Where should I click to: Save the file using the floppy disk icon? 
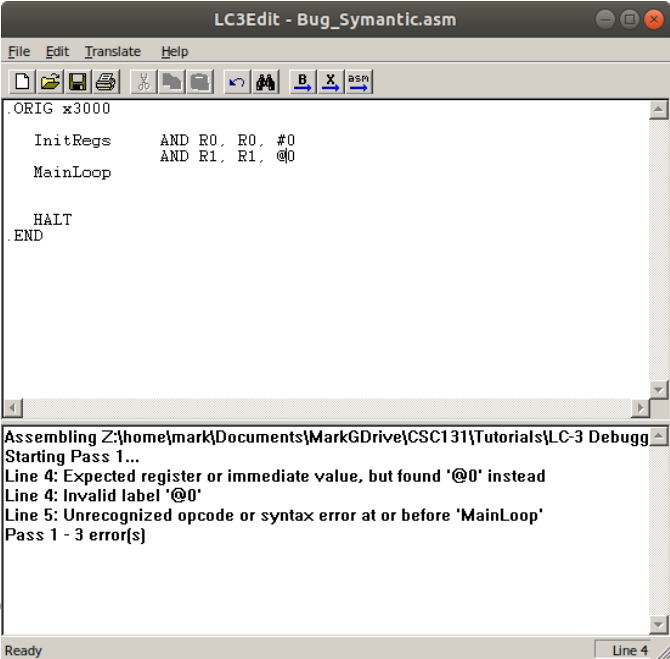click(x=77, y=81)
